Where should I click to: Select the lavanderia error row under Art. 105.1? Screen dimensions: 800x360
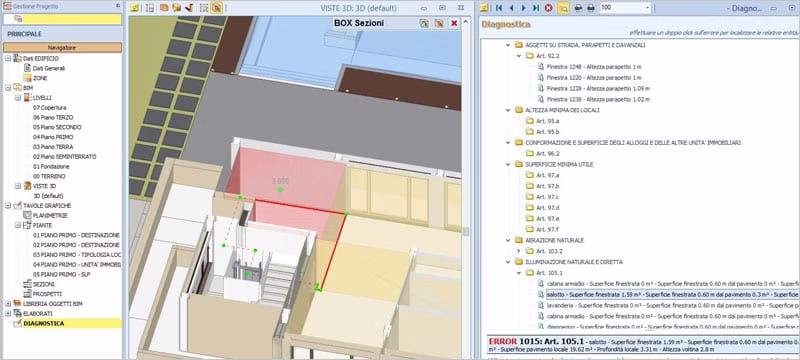[673, 305]
